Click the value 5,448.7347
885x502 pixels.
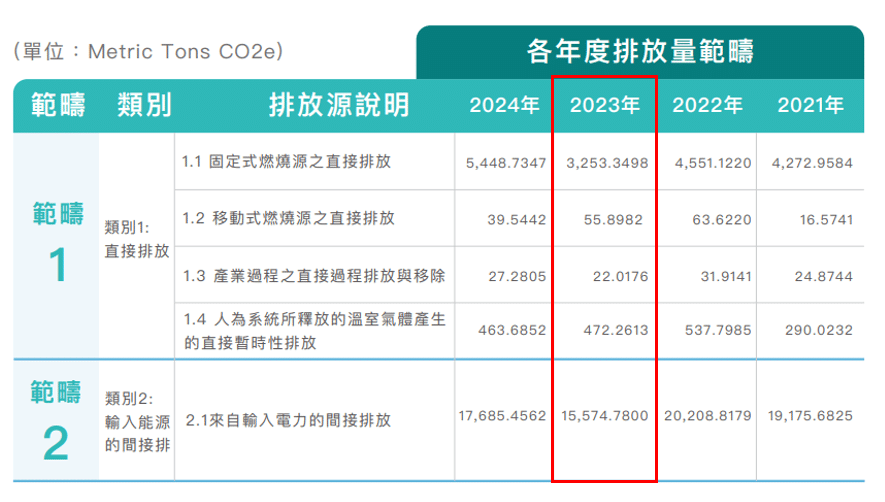[x=506, y=163]
